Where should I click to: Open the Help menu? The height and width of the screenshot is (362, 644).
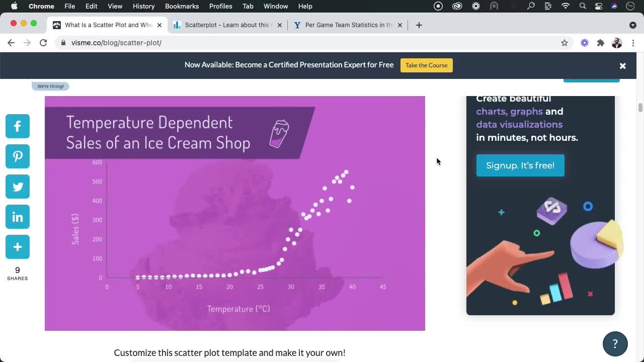(x=305, y=6)
